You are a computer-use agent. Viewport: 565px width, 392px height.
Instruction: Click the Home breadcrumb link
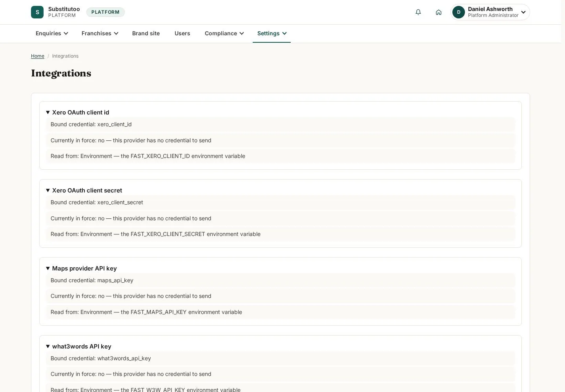(x=38, y=56)
